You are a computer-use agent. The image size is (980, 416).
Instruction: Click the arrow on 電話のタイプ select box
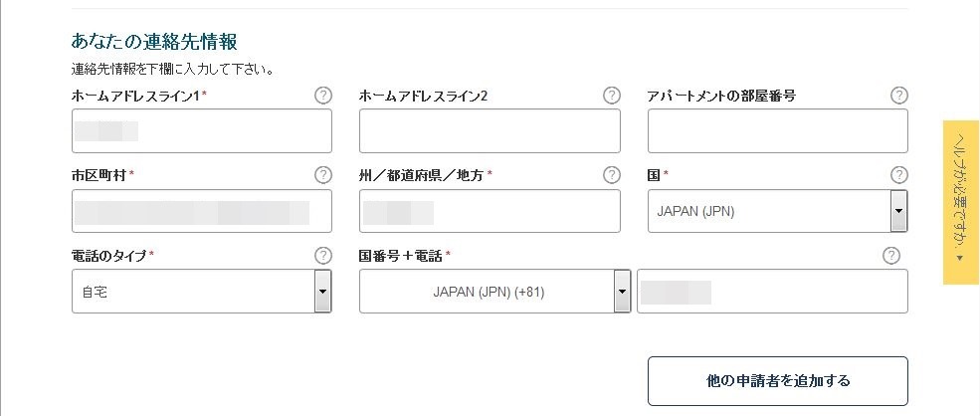pyautogui.click(x=322, y=291)
